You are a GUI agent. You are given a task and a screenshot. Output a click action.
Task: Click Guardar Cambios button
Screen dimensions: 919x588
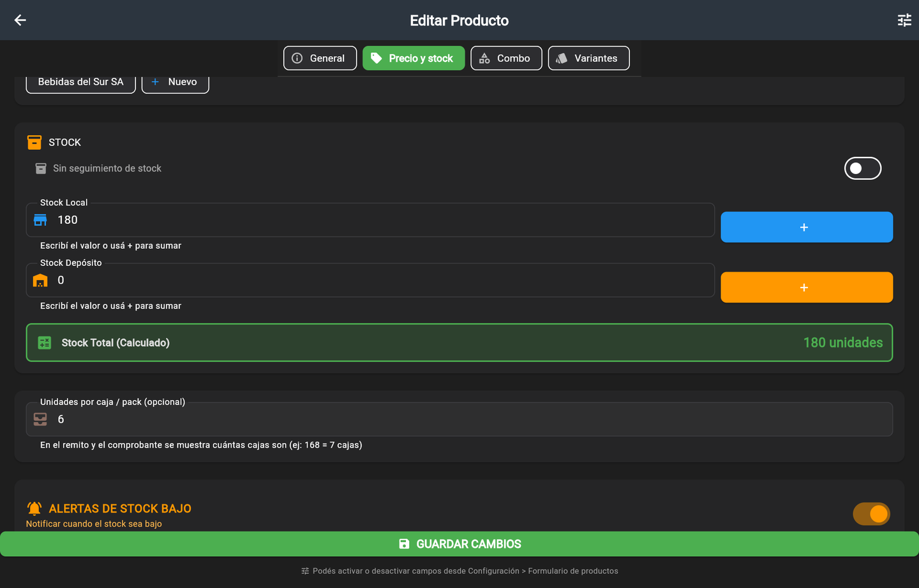tap(459, 544)
